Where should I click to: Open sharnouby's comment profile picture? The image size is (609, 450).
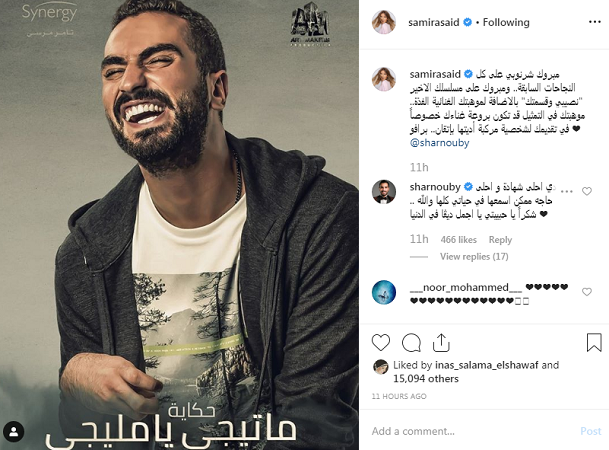tap(384, 192)
